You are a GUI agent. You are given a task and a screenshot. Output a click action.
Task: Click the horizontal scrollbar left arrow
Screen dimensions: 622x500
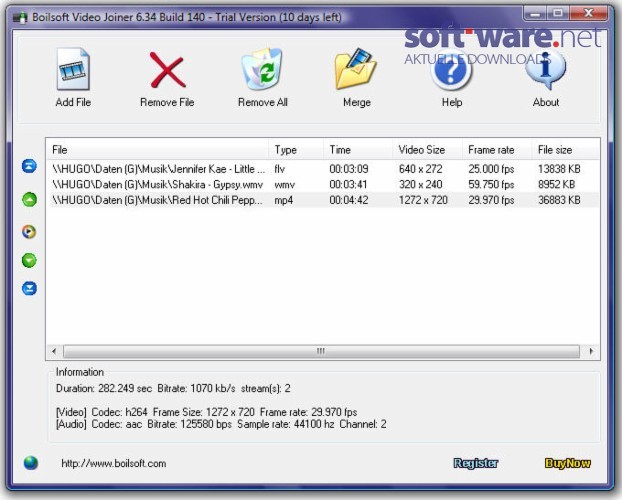[54, 351]
